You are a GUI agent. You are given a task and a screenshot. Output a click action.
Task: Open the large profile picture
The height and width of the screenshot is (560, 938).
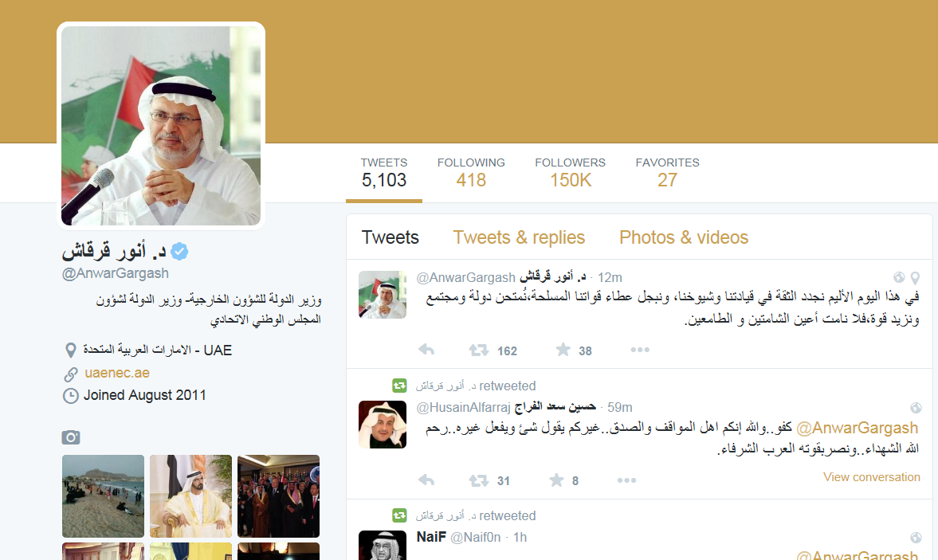tap(161, 126)
